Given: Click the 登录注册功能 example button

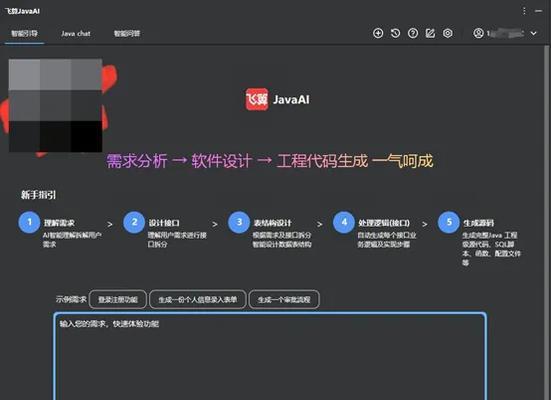Looking at the screenshot, I should [x=118, y=299].
